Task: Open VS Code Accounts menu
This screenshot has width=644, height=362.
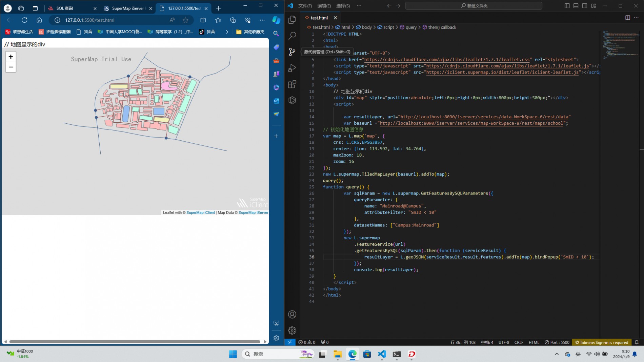Action: tap(292, 314)
